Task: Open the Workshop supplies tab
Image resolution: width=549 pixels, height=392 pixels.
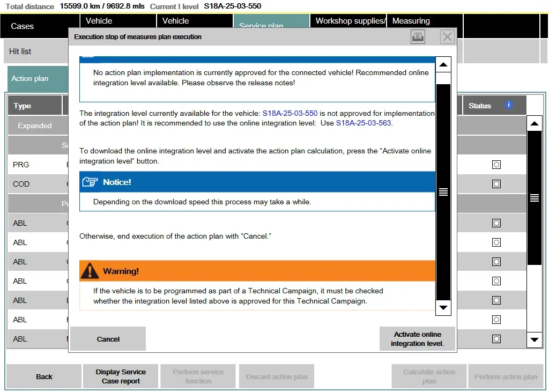Action: pyautogui.click(x=348, y=21)
